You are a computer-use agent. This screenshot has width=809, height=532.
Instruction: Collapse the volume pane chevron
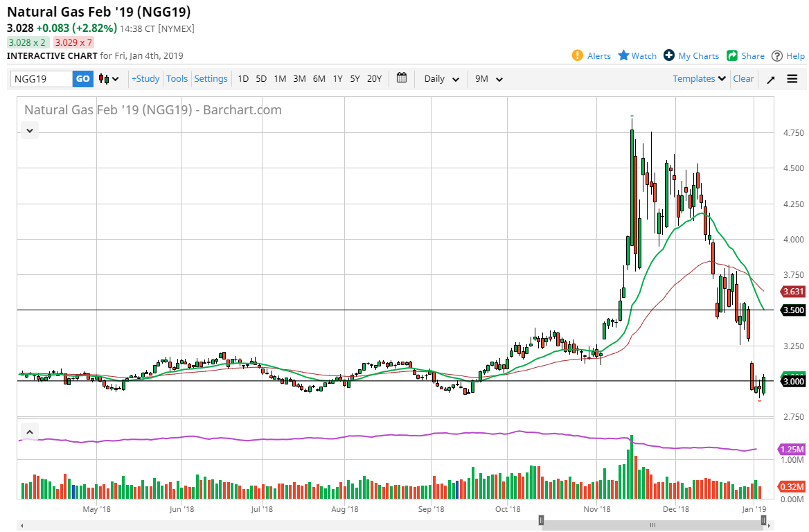[x=29, y=432]
